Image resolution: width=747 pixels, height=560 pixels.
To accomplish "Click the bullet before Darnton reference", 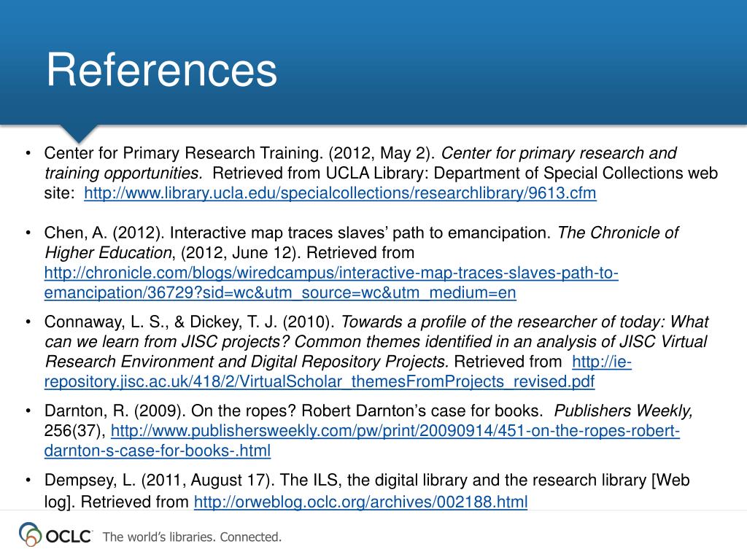I will tap(28, 411).
